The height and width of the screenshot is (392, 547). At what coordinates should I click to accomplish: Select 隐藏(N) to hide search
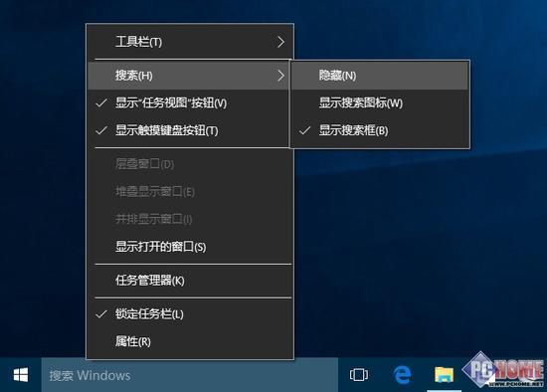[x=380, y=75]
